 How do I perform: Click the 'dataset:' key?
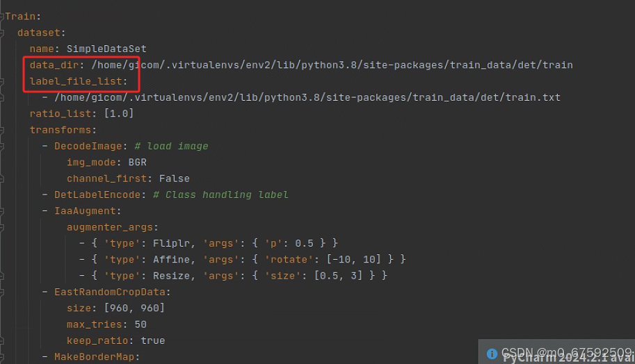click(41, 33)
